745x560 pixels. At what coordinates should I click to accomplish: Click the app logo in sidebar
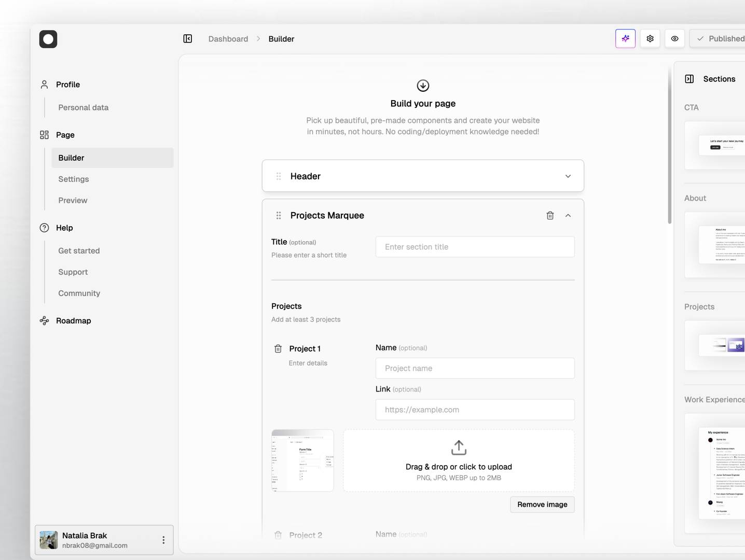(x=48, y=39)
